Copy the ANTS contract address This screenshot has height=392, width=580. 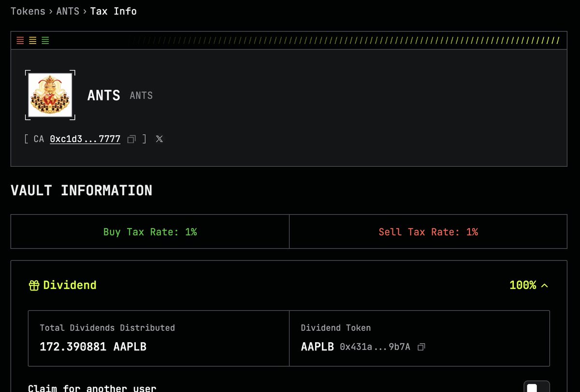point(131,139)
